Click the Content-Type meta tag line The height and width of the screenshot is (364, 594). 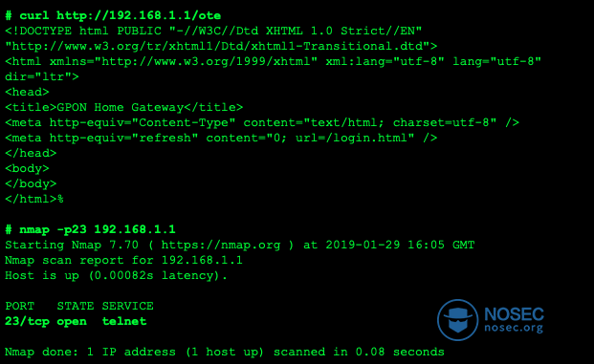pyautogui.click(x=262, y=122)
